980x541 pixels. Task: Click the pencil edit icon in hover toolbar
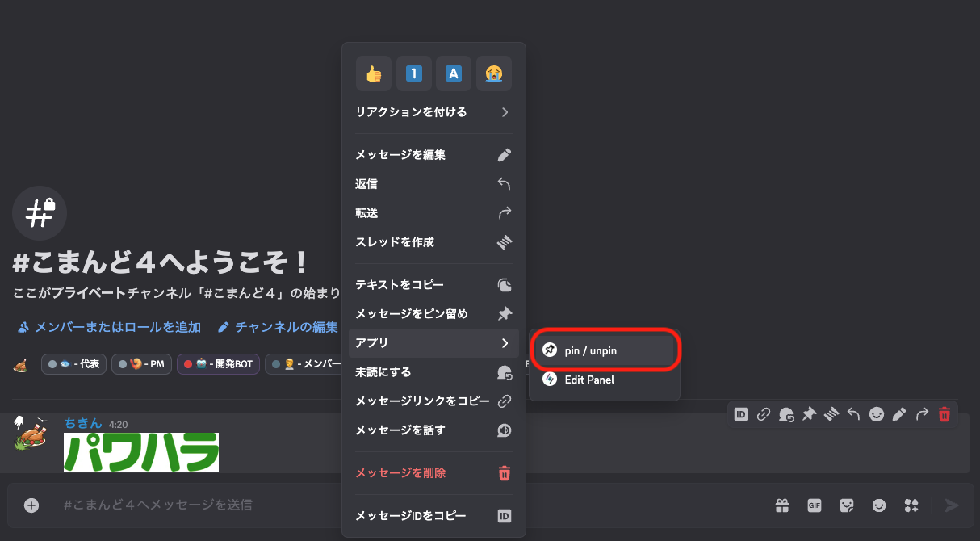tap(899, 414)
